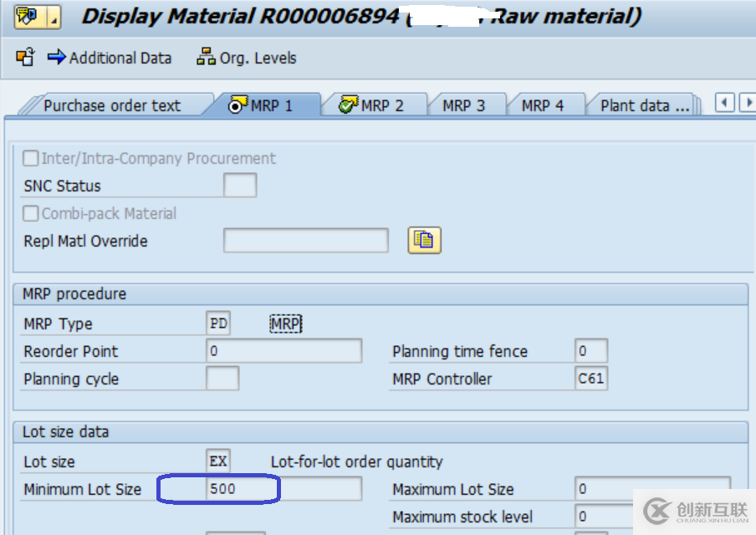
Task: Select the MRP description text
Action: pyautogui.click(x=285, y=324)
